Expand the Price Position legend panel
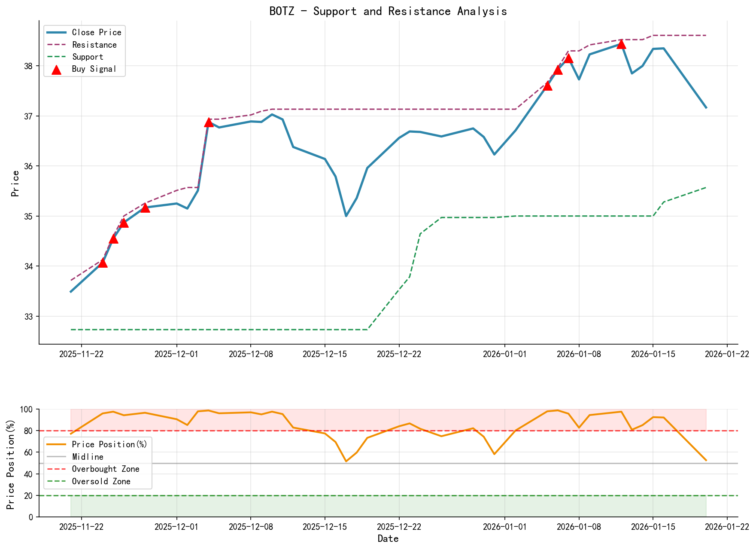 (97, 463)
